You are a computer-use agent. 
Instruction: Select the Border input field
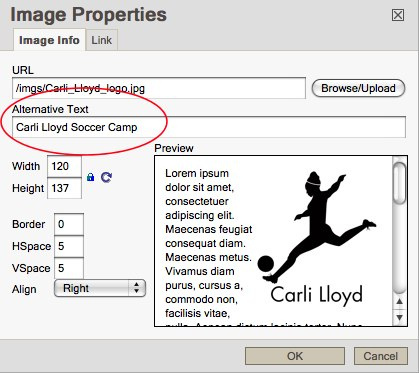pyautogui.click(x=69, y=224)
